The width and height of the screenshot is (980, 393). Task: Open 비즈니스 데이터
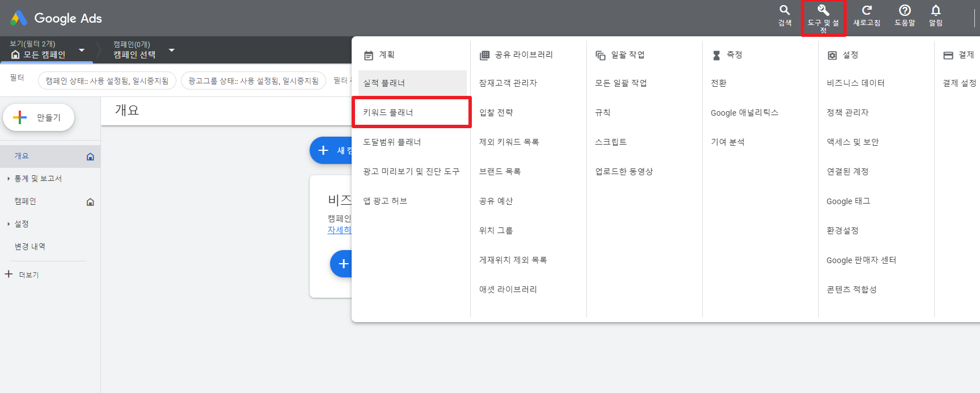click(x=856, y=83)
